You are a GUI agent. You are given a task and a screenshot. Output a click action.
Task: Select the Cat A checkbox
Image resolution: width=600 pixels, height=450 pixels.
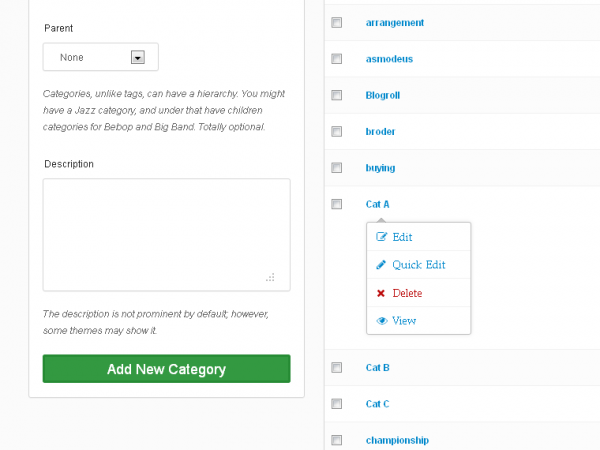tap(337, 204)
